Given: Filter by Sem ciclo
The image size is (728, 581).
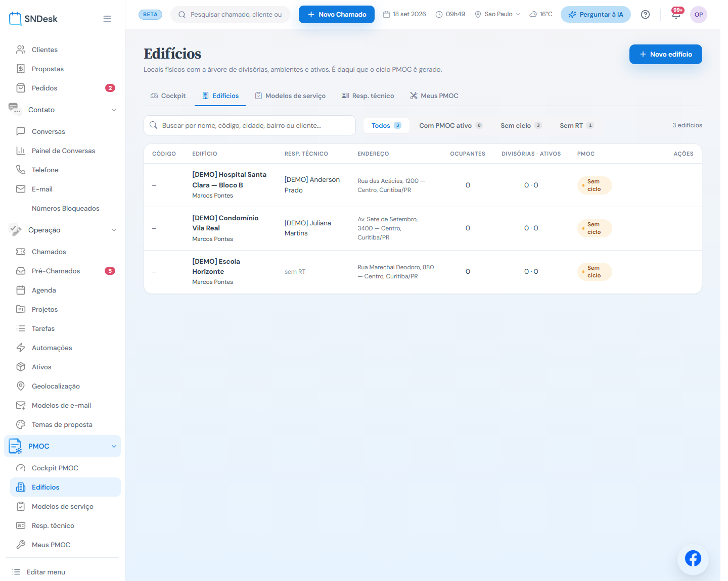Looking at the screenshot, I should click(521, 125).
